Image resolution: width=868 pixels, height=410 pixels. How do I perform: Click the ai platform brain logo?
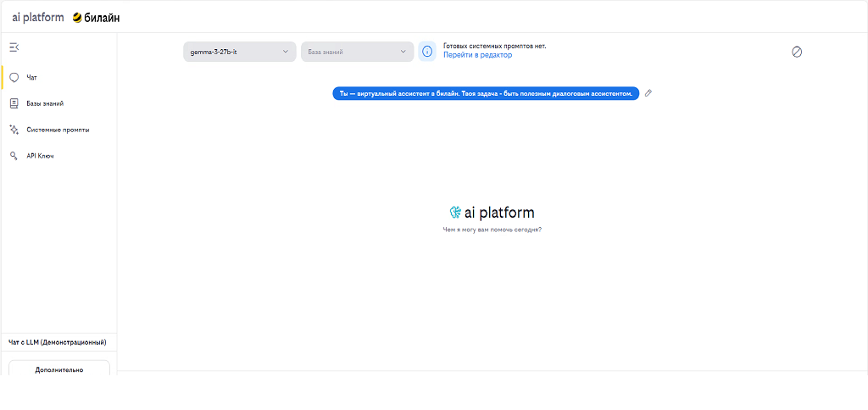point(455,213)
